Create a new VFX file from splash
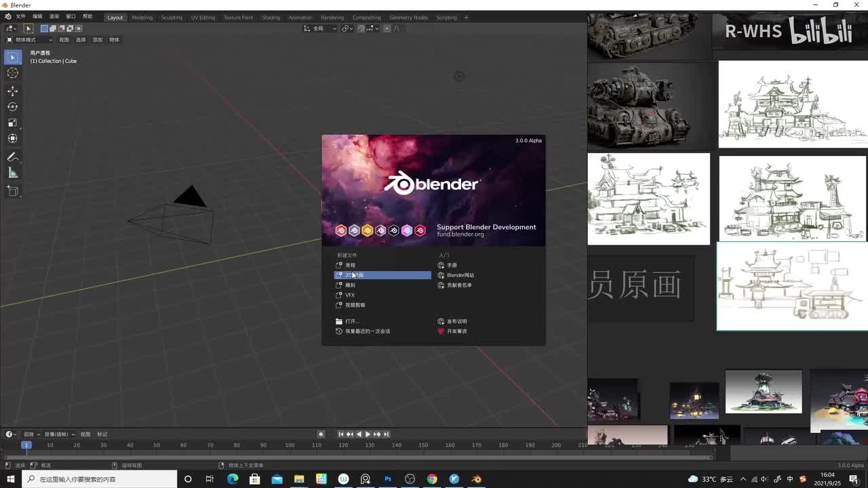 point(382,295)
